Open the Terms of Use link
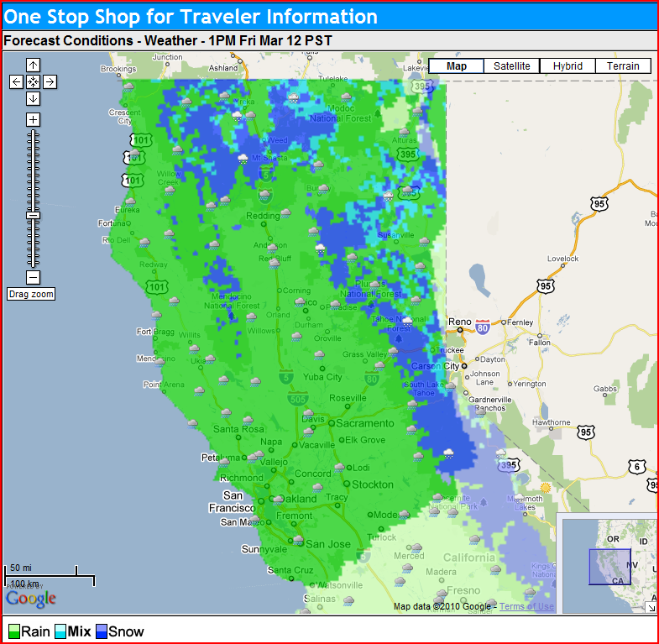 pyautogui.click(x=526, y=606)
